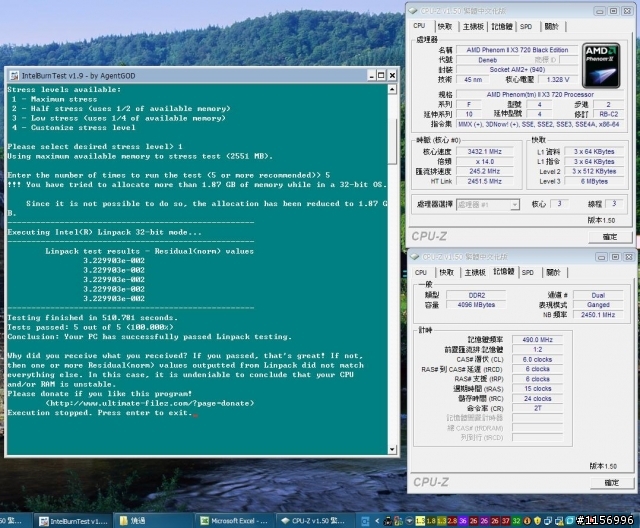Open 記憶體 tab in top CPU-Z window
The image size is (640, 528).
[502, 27]
